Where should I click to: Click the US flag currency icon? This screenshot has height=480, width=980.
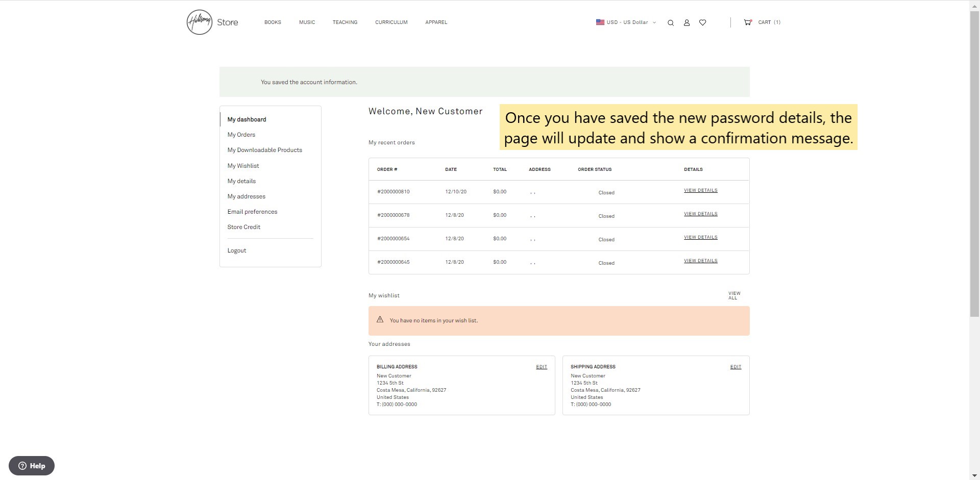[600, 22]
